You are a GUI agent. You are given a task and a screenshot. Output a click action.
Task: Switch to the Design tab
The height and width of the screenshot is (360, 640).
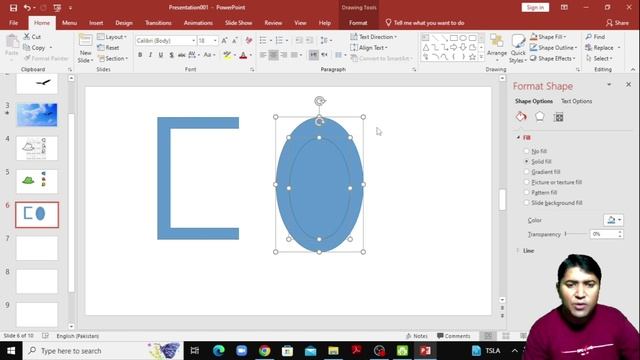pos(124,23)
